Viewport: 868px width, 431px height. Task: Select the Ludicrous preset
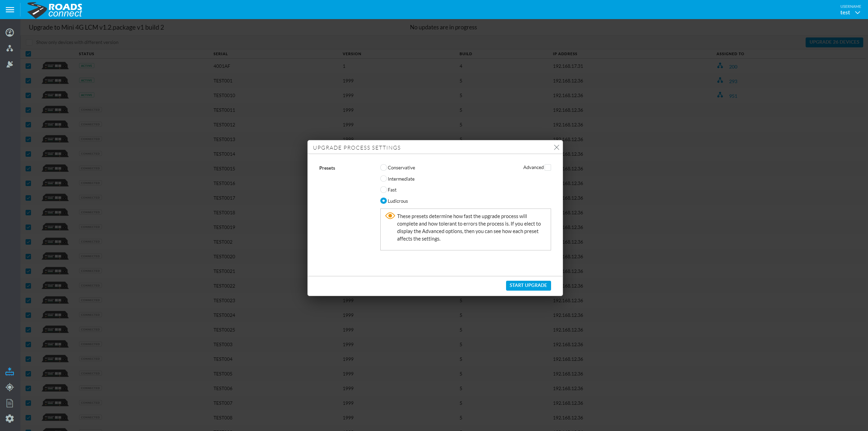click(x=383, y=201)
